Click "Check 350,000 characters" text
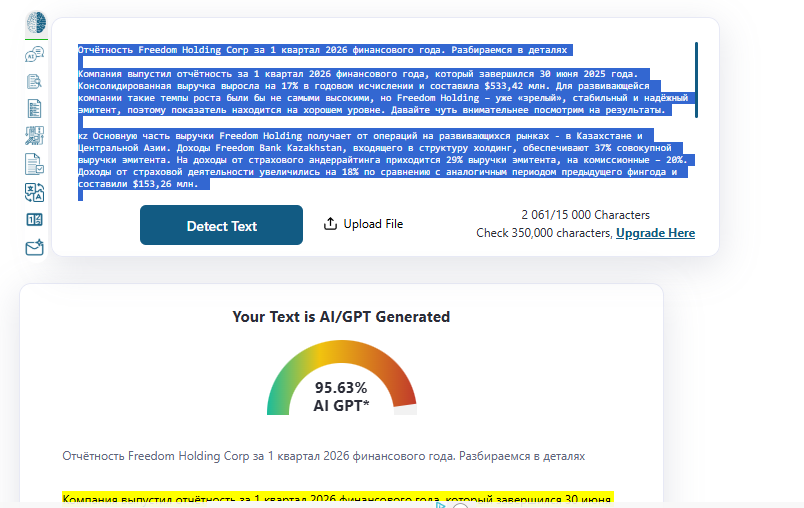 (x=544, y=233)
